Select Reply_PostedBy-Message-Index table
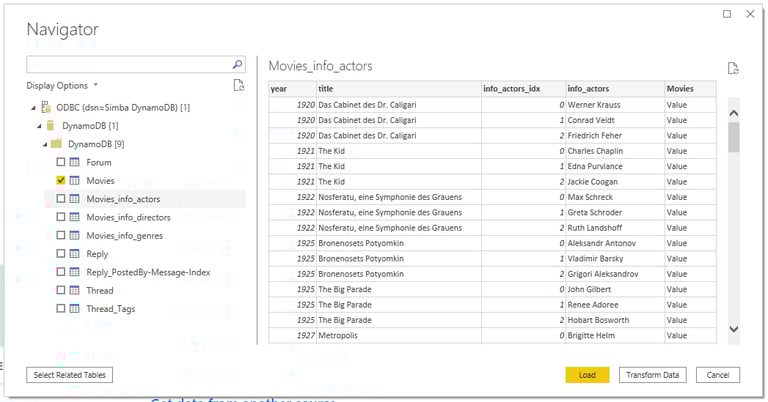This screenshot has width=768, height=402. click(x=148, y=272)
